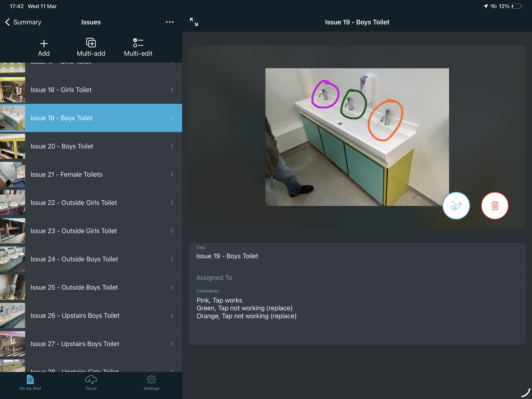The height and width of the screenshot is (399, 532).
Task: Open the Settings tab
Action: pos(151,382)
